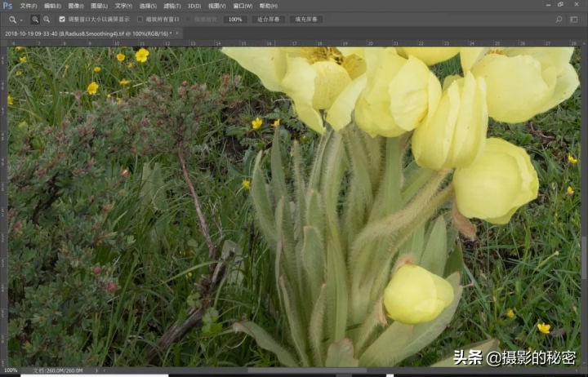
Task: Open the 图像 menu
Action: pyautogui.click(x=75, y=6)
